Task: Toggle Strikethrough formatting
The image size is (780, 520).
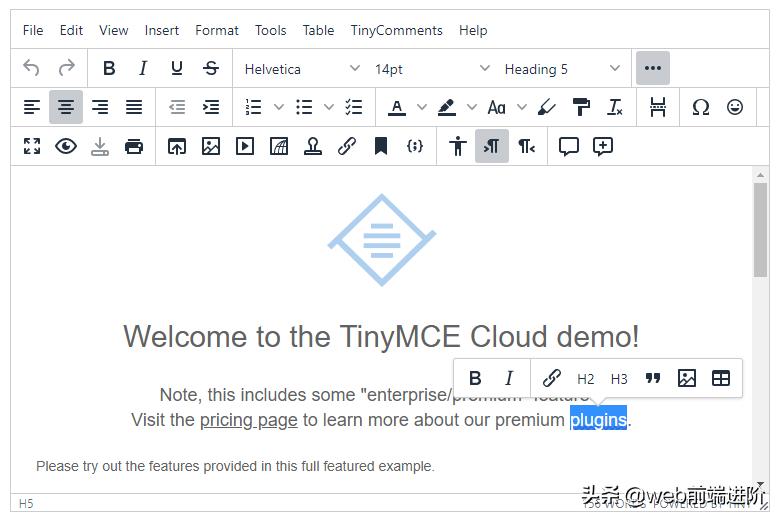Action: (x=211, y=68)
